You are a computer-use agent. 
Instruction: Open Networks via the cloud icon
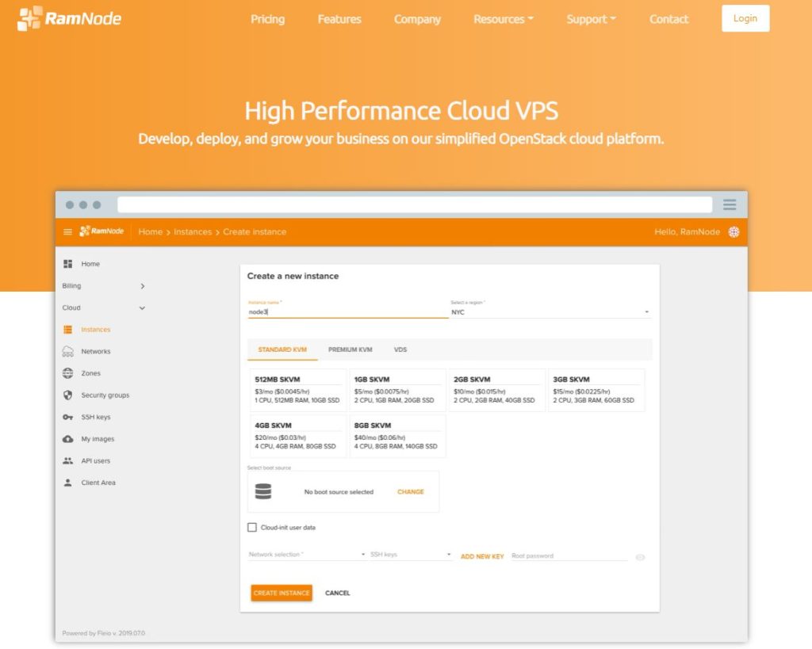tap(69, 351)
